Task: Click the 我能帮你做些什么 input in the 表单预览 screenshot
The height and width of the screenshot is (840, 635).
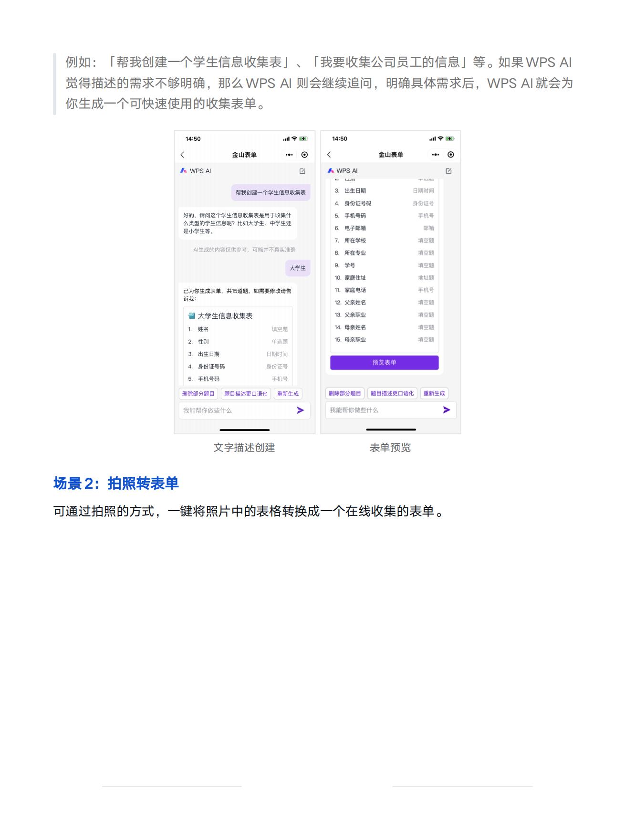Action: [x=391, y=410]
